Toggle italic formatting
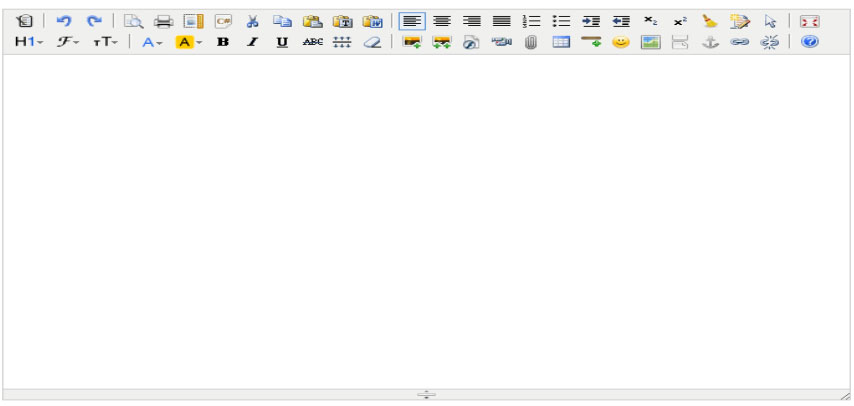This screenshot has height=406, width=854. [x=252, y=42]
